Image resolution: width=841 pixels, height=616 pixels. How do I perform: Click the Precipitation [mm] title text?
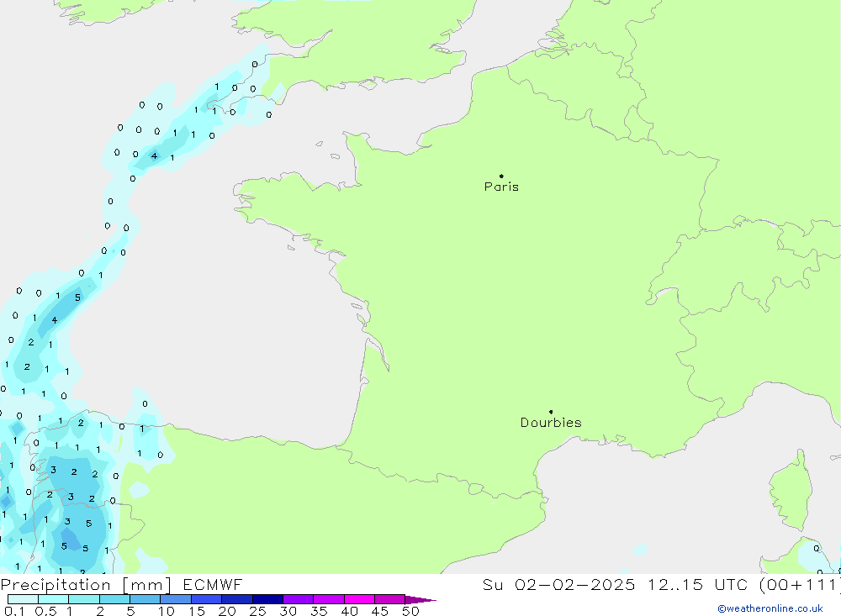pos(87,585)
